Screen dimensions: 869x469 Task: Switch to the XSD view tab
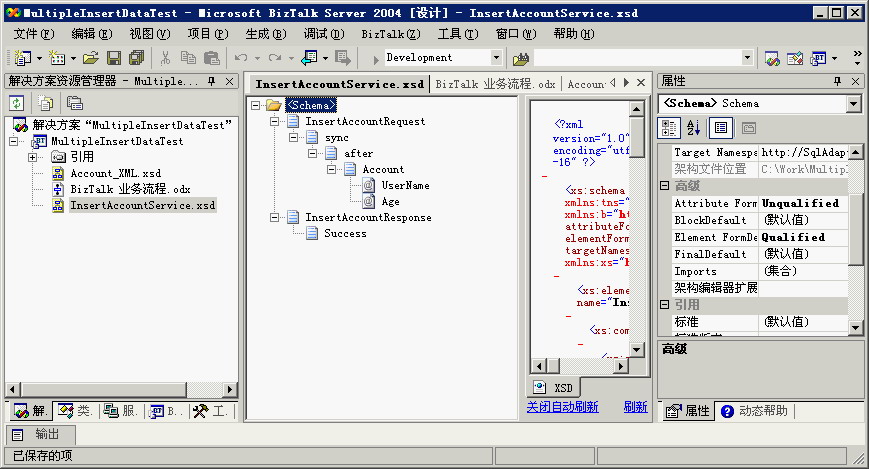click(553, 388)
